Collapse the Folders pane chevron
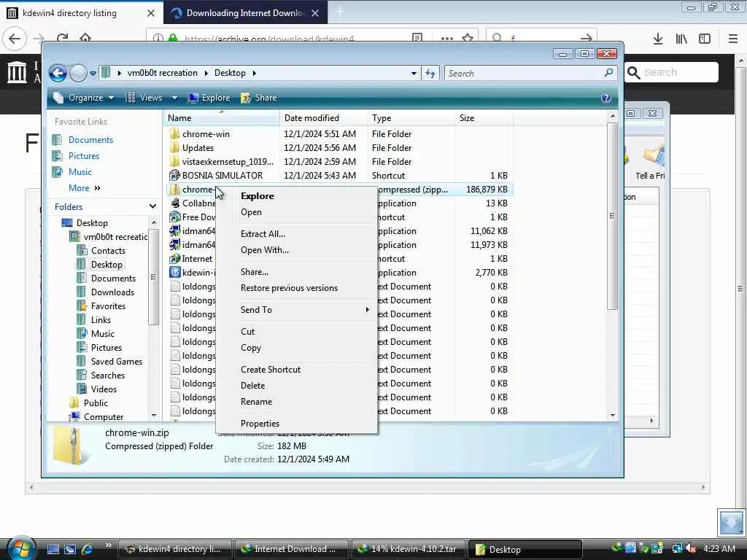 coord(152,206)
